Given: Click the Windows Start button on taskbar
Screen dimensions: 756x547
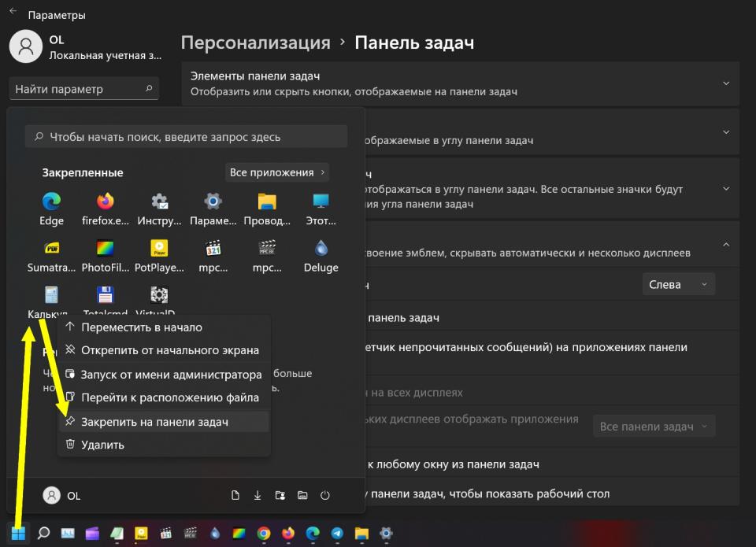Looking at the screenshot, I should [x=19, y=533].
